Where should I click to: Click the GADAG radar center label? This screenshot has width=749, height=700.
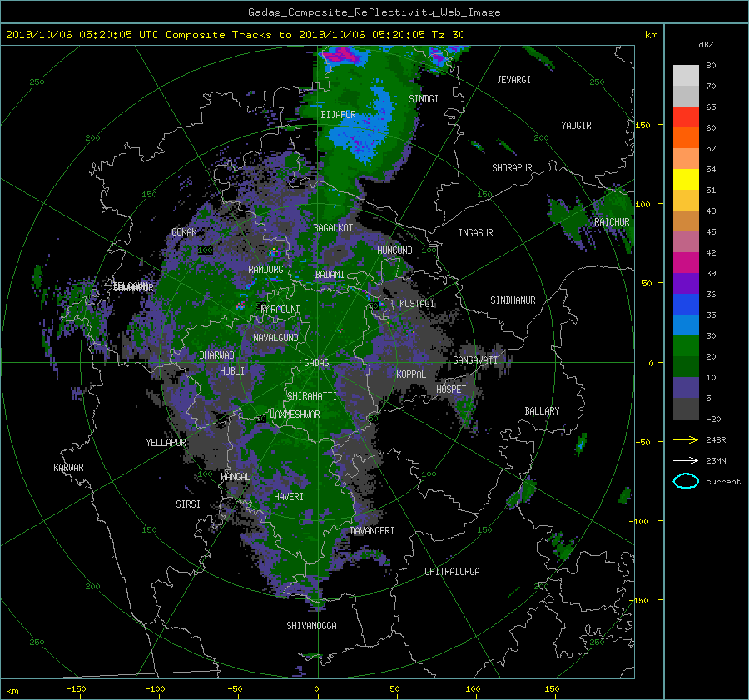[x=316, y=363]
